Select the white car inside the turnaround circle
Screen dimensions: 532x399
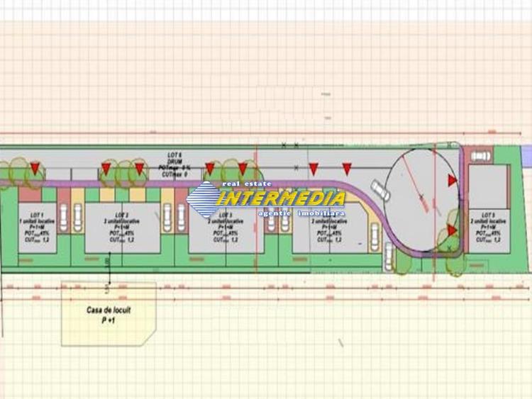click(x=379, y=189)
